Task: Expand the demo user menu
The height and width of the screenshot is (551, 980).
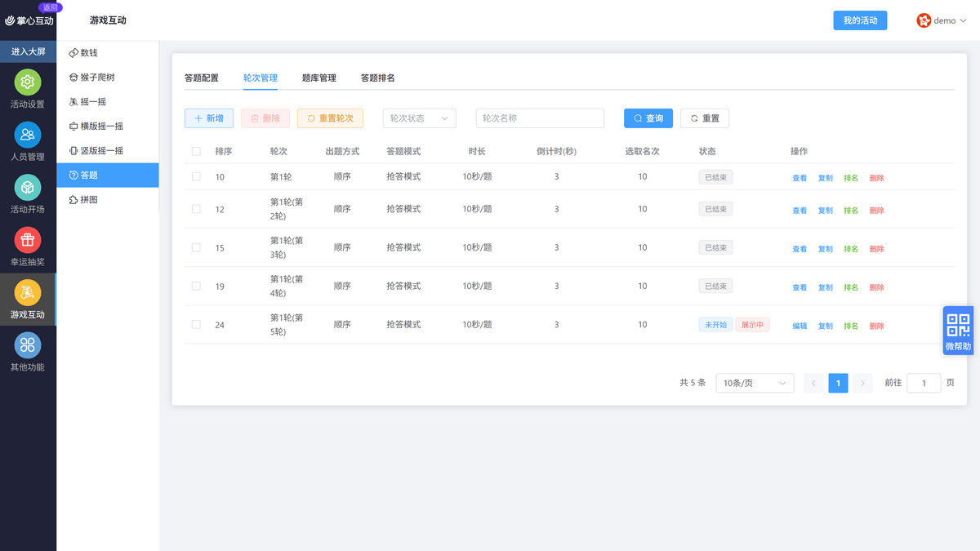Action: point(942,20)
